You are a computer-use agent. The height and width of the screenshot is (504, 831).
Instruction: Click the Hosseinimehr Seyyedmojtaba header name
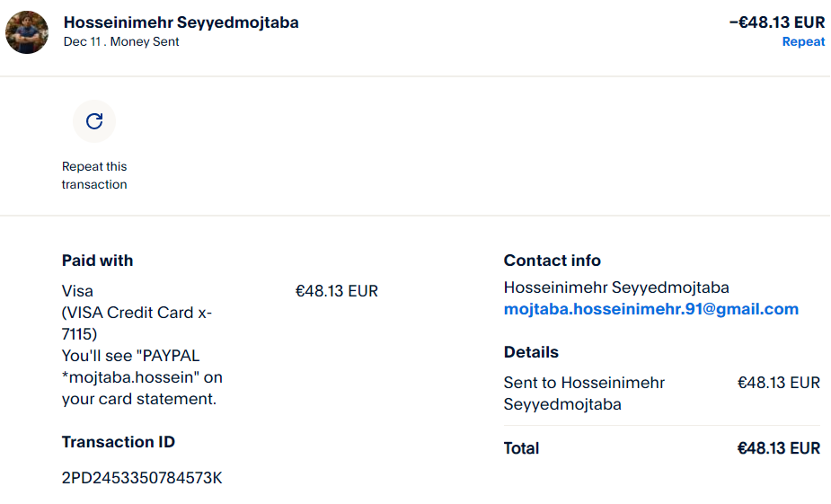point(181,22)
